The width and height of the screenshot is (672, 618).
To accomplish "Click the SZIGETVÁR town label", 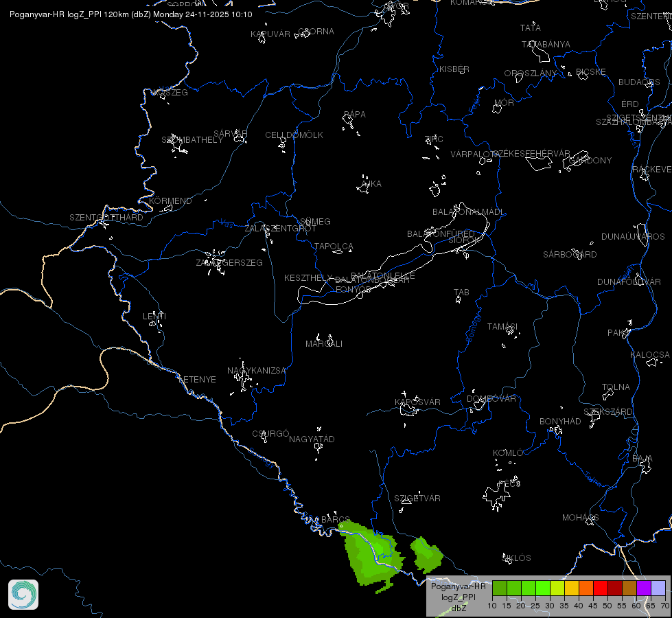I will coord(417,499).
